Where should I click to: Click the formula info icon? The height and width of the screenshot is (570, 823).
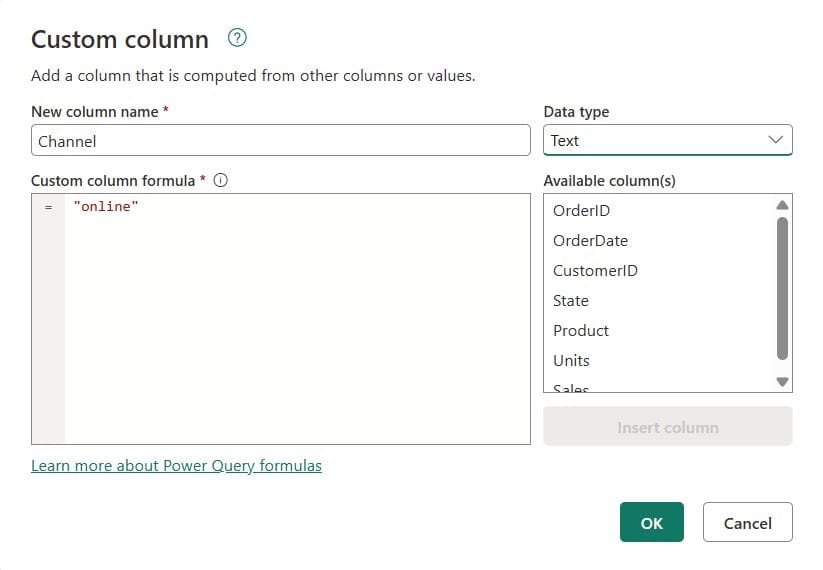click(x=220, y=181)
